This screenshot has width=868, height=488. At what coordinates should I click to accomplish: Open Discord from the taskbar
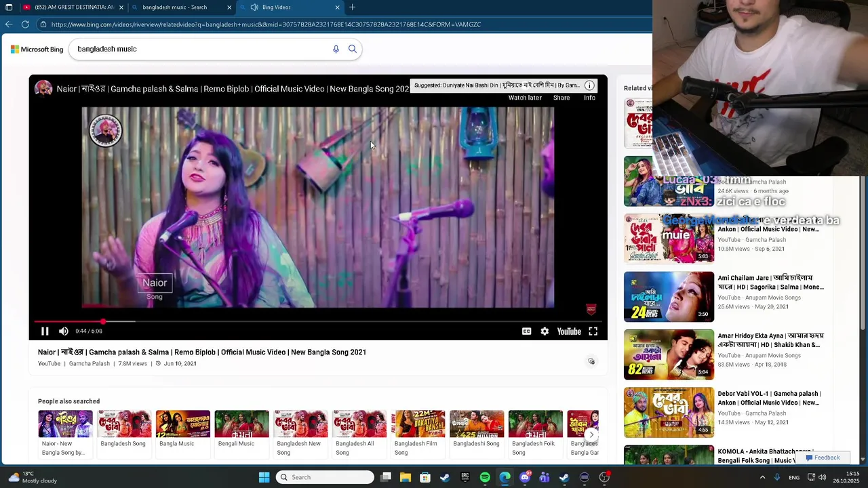pyautogui.click(x=525, y=477)
